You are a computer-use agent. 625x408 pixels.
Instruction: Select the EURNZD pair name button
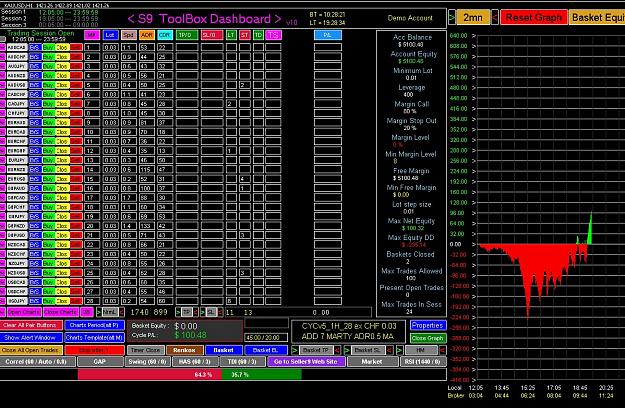point(17,169)
